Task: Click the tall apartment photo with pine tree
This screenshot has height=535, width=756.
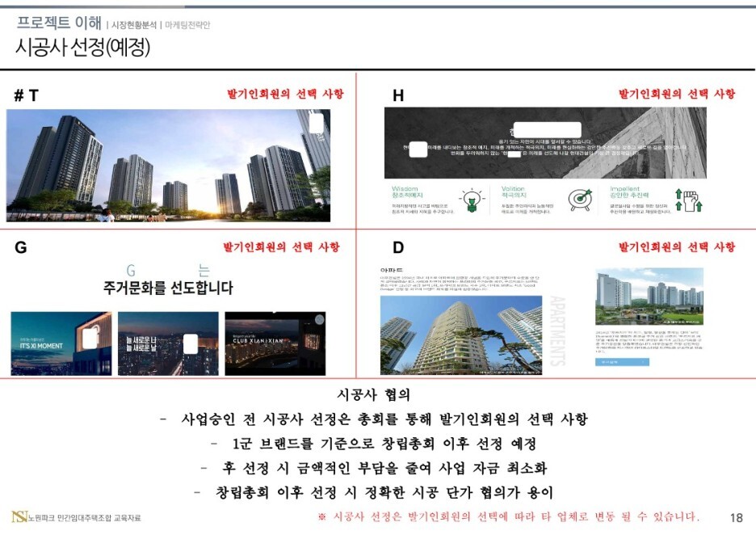Action: [461, 335]
